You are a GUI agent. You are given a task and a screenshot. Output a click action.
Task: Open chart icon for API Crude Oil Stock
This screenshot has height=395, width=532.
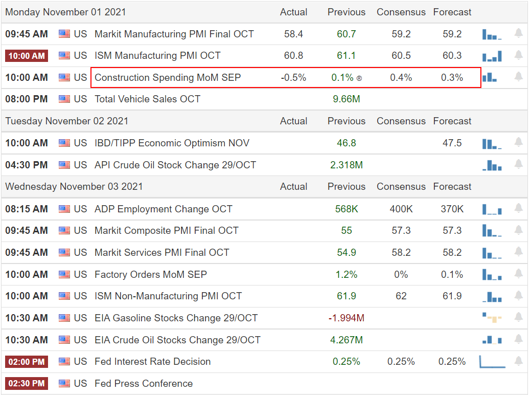[492, 165]
